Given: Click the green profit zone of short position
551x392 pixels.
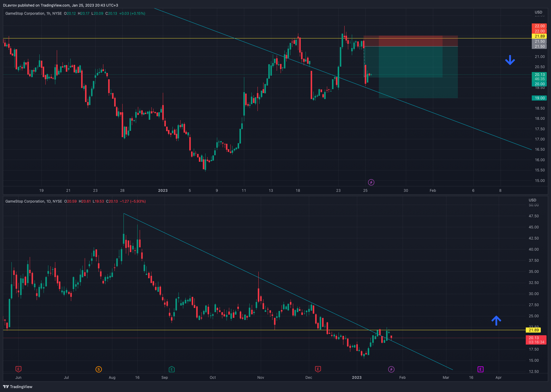Looking at the screenshot, I should 410,72.
